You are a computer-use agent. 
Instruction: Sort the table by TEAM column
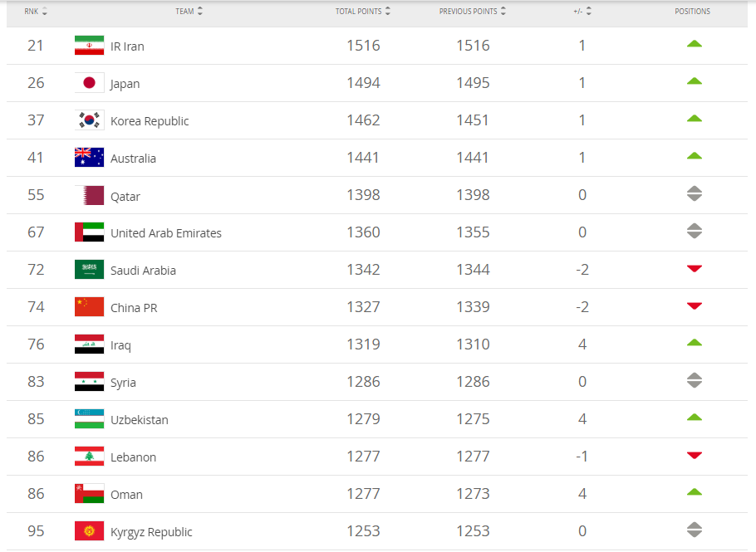pos(189,12)
